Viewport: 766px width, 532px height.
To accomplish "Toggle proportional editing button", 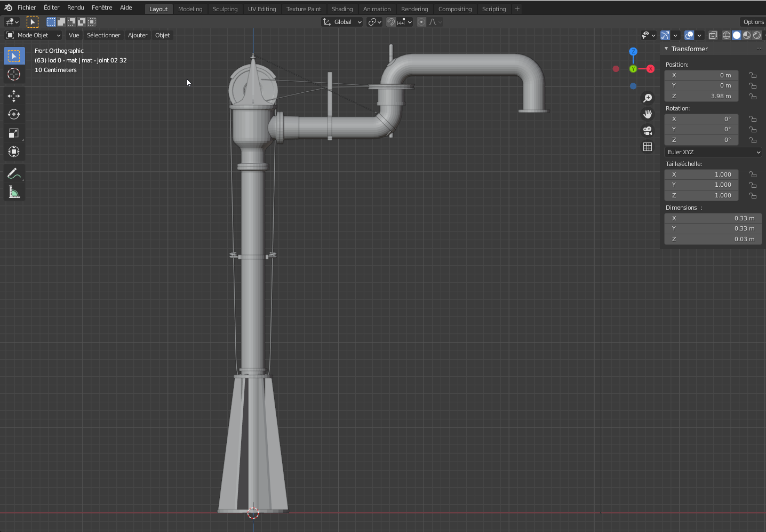I will (x=421, y=22).
